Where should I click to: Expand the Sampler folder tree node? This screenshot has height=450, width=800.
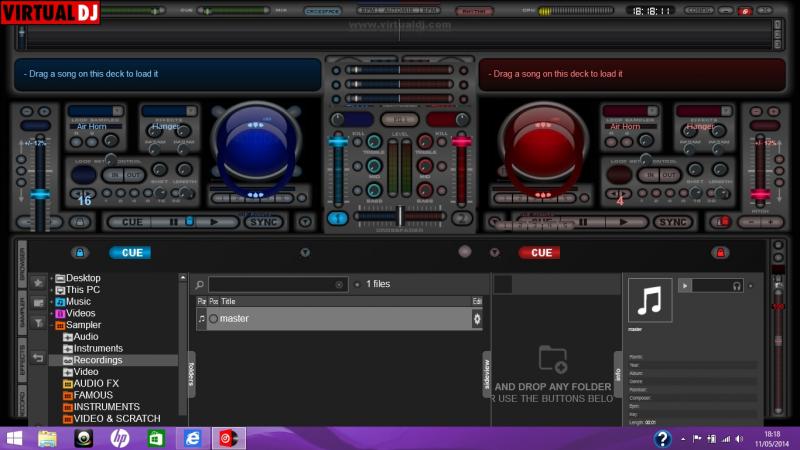coord(52,325)
